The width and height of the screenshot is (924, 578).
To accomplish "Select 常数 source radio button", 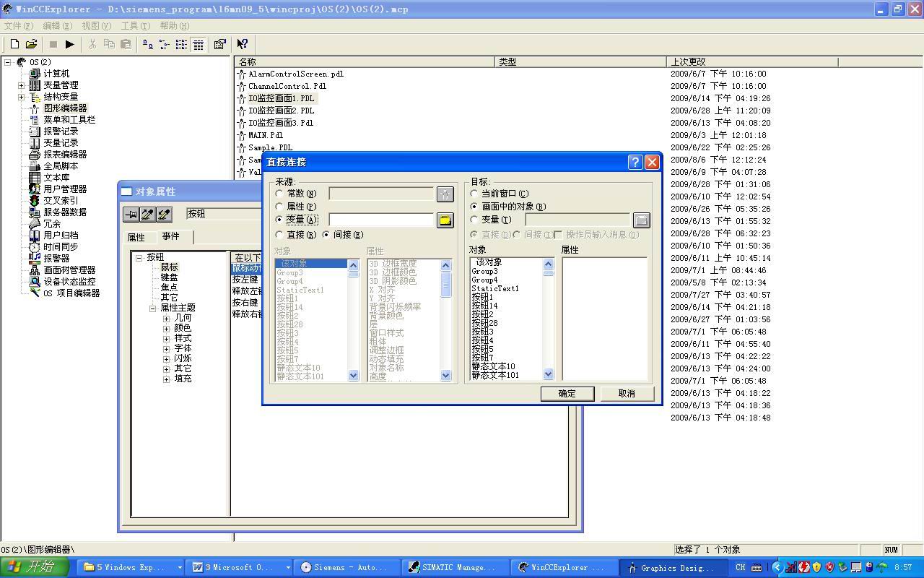I will pos(280,194).
